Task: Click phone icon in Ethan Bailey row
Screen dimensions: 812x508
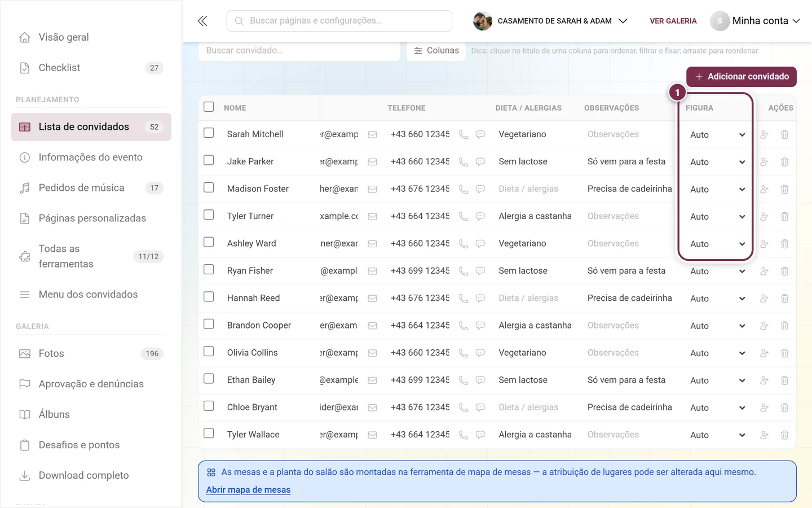Action: (464, 380)
